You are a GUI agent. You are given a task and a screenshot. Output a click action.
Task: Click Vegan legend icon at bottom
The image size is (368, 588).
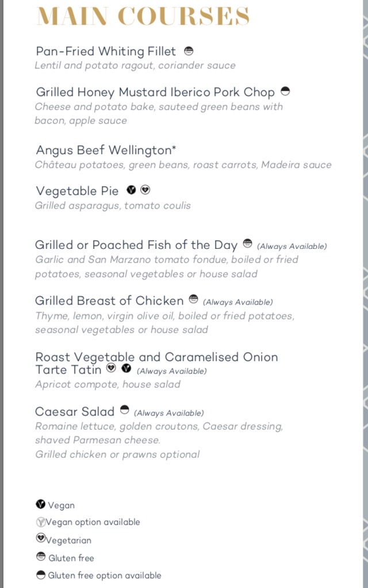coord(40,504)
